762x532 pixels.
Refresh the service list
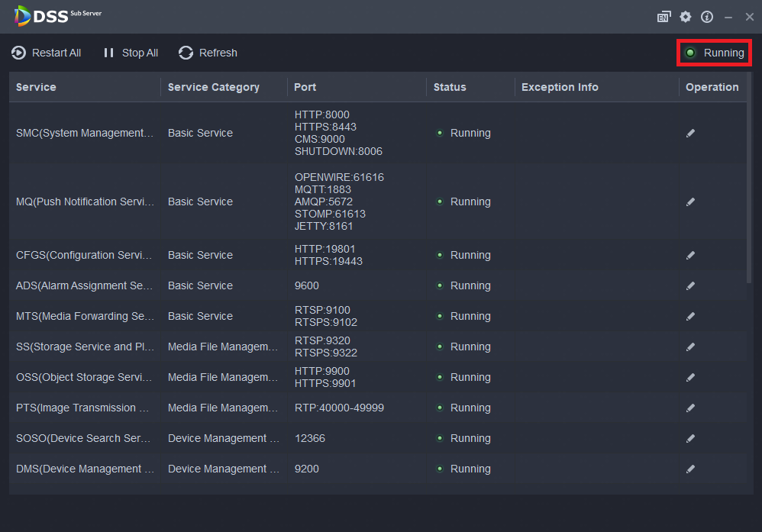coord(208,53)
